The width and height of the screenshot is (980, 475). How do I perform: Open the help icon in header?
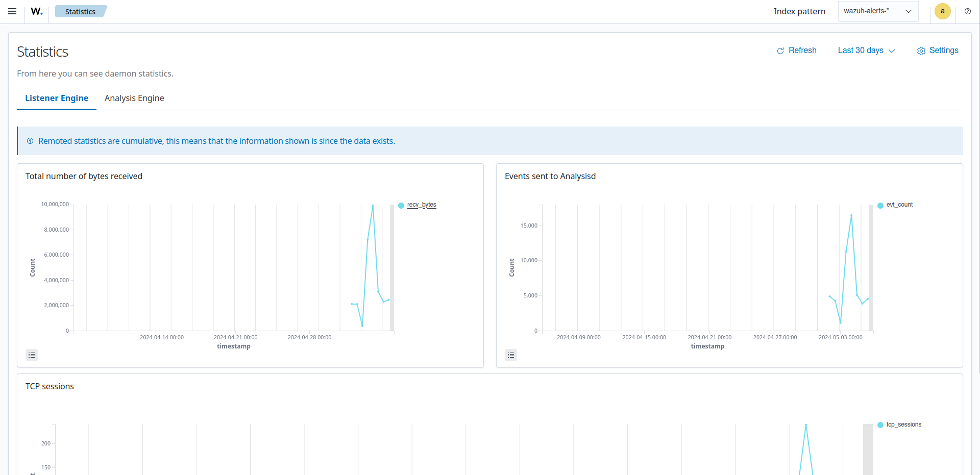967,11
